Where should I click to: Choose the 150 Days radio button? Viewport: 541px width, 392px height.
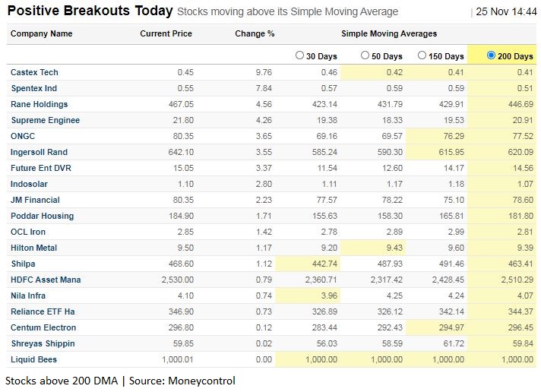click(422, 55)
